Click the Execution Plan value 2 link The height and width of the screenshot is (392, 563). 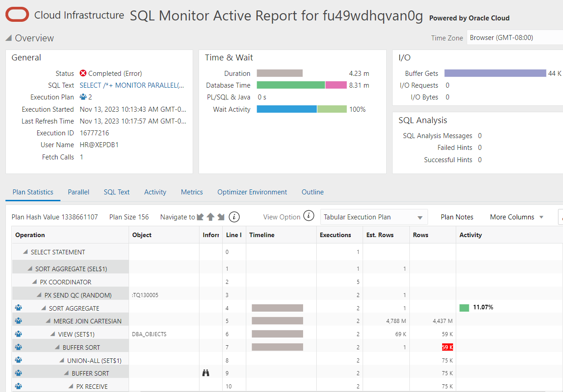tap(90, 97)
